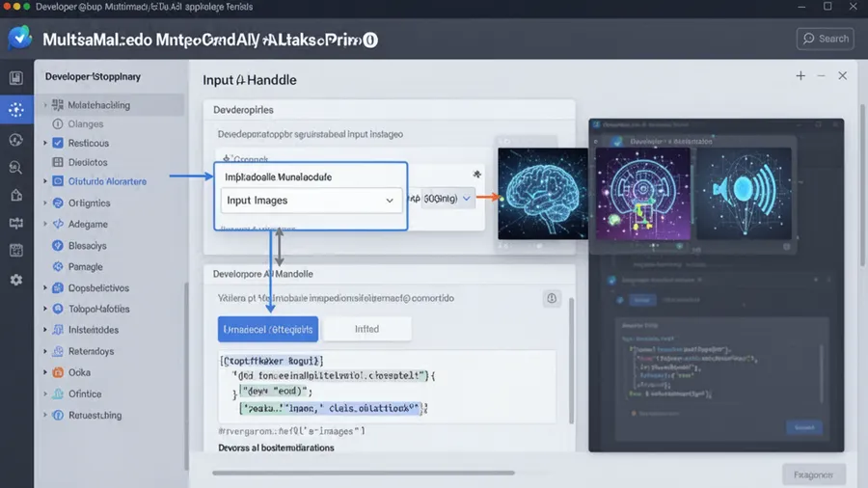Expand the Mlatehachiing tree node
The width and height of the screenshot is (868, 488).
pos(45,104)
